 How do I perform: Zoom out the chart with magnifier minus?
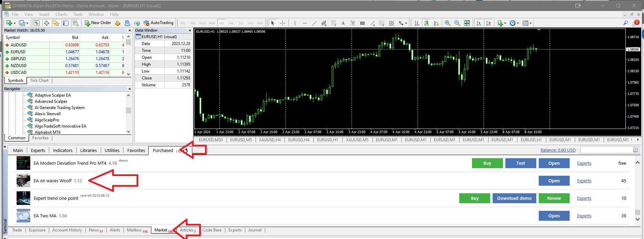457,23
